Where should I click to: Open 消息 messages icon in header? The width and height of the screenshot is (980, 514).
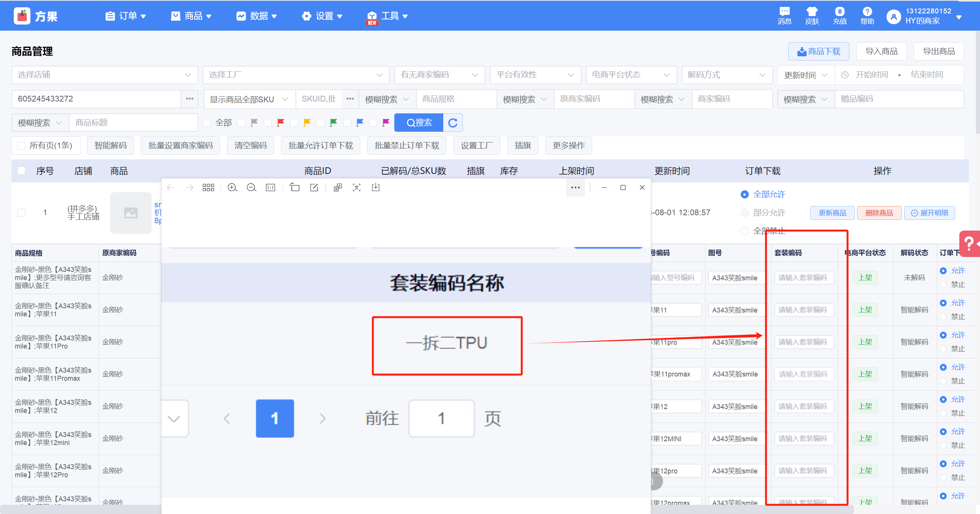click(784, 16)
